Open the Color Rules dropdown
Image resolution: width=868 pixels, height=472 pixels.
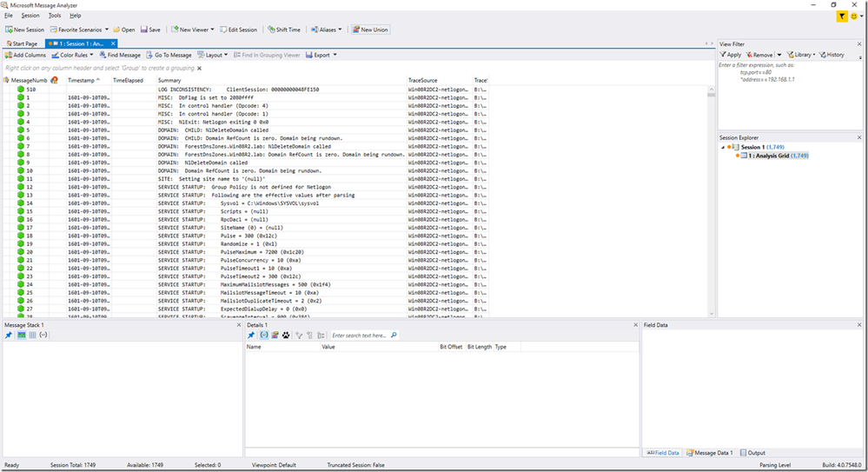[72, 55]
